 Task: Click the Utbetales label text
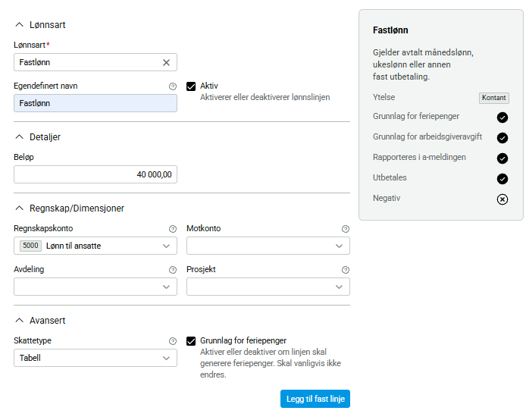390,177
